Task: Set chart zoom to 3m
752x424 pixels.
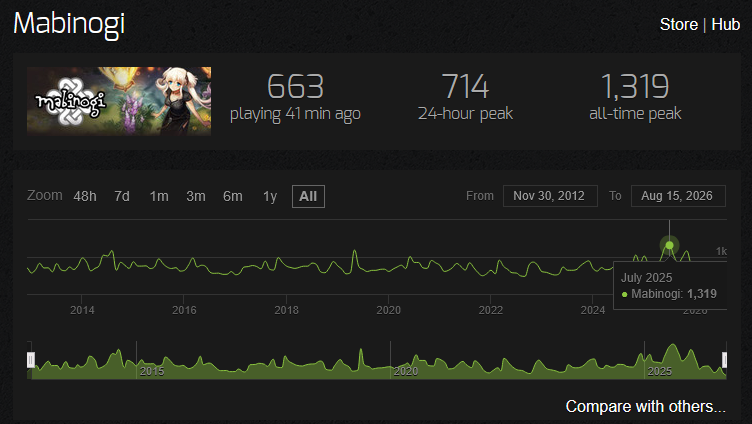Action: [x=196, y=196]
